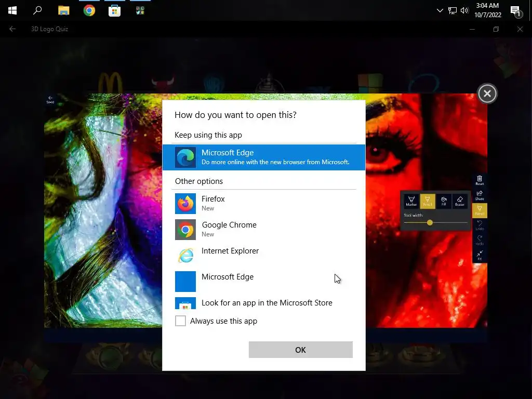Click the Fit-to-screen arrows icon
The width and height of the screenshot is (532, 399).
(480, 255)
